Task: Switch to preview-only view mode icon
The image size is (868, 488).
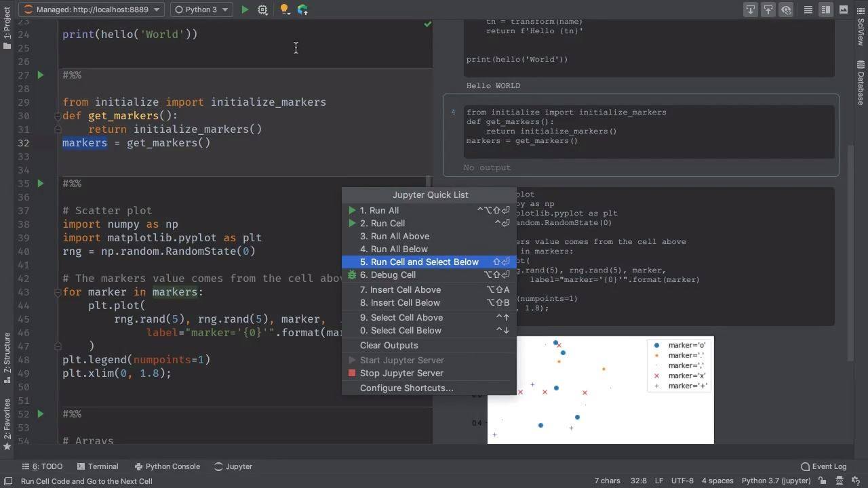Action: pos(844,9)
